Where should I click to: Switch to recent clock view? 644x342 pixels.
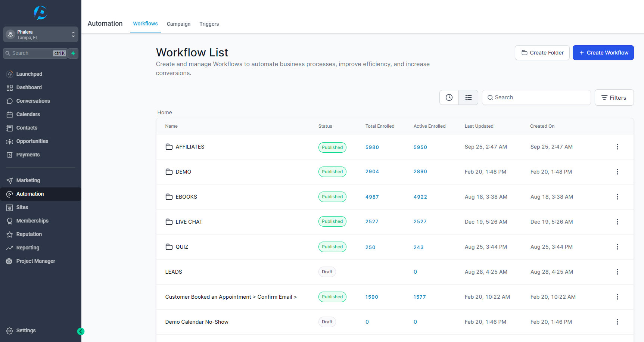449,97
